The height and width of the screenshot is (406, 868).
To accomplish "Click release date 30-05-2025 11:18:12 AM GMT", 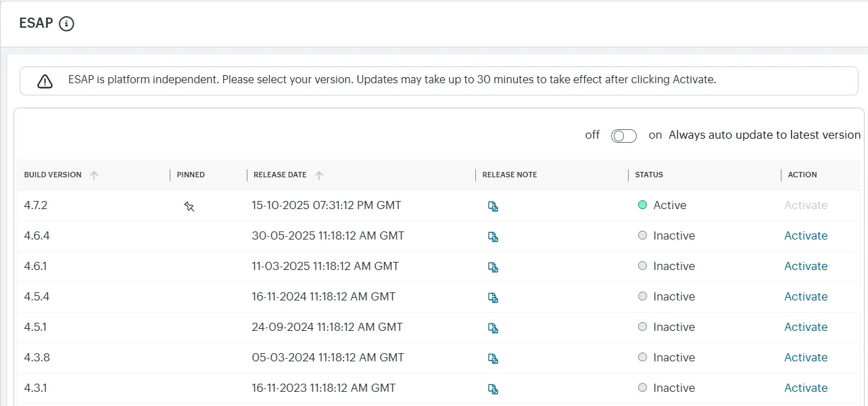I will (328, 235).
